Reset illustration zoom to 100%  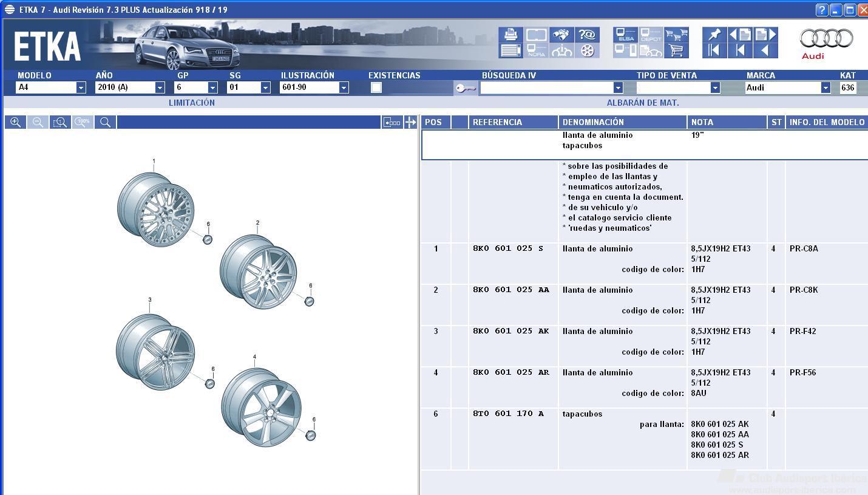tap(83, 122)
